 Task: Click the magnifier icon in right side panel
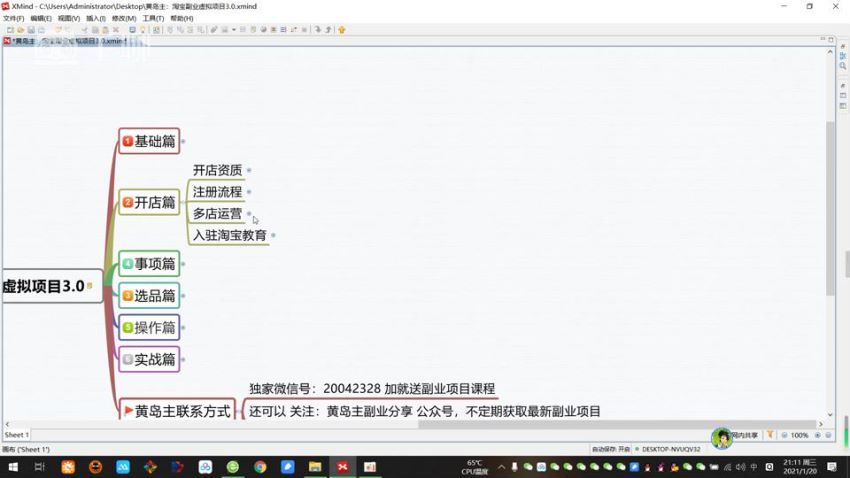[x=843, y=66]
